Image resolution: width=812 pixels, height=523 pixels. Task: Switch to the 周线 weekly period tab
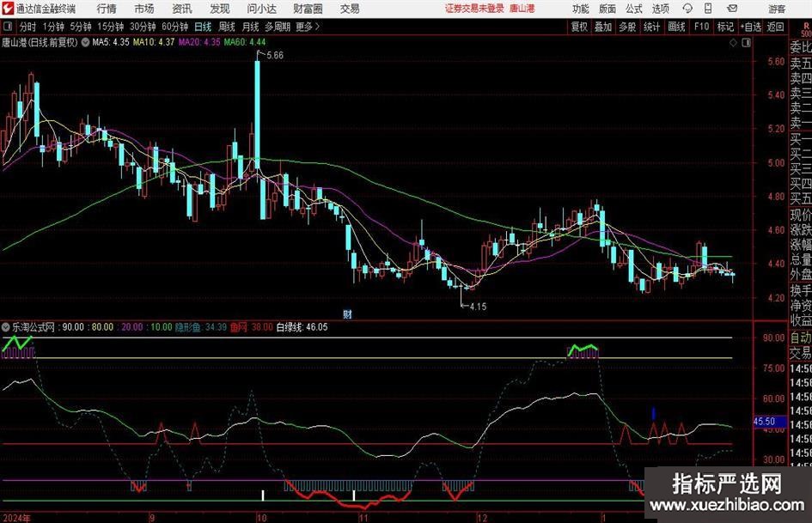tap(227, 27)
